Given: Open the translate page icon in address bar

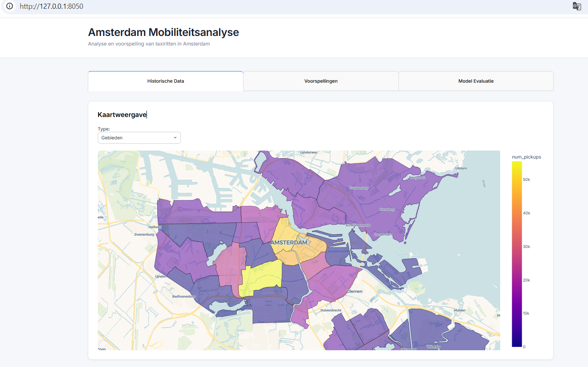Looking at the screenshot, I should (x=577, y=6).
